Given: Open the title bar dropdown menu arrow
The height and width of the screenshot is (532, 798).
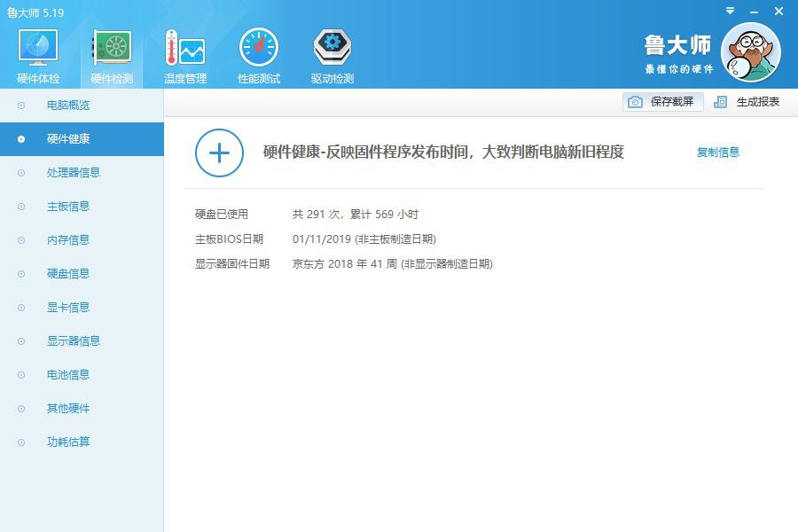Looking at the screenshot, I should (x=730, y=11).
